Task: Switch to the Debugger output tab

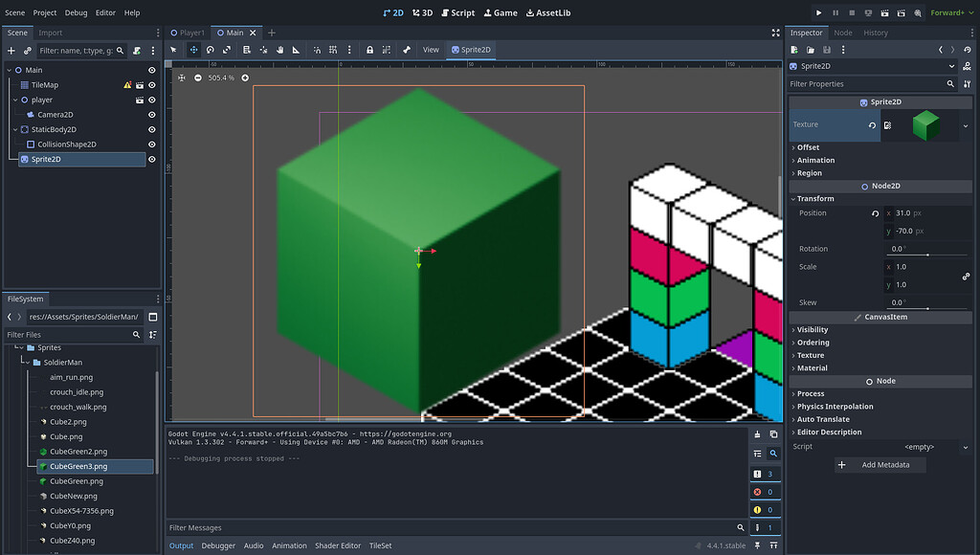Action: (218, 545)
